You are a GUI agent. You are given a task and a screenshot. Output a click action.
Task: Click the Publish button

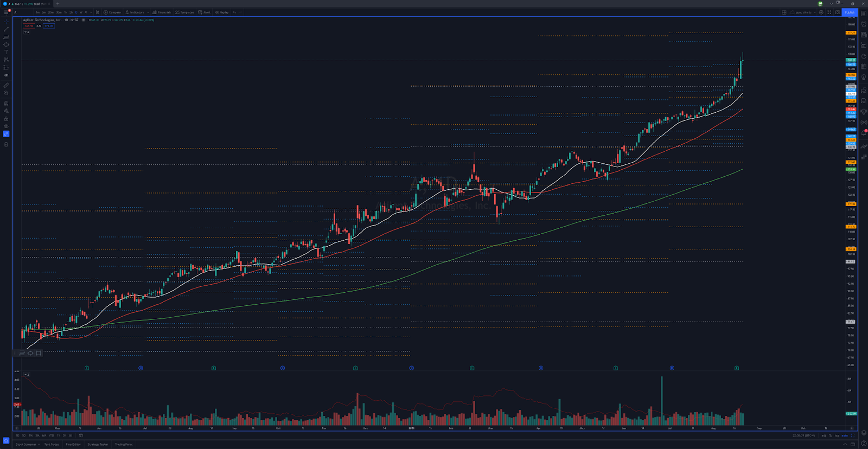coord(849,12)
